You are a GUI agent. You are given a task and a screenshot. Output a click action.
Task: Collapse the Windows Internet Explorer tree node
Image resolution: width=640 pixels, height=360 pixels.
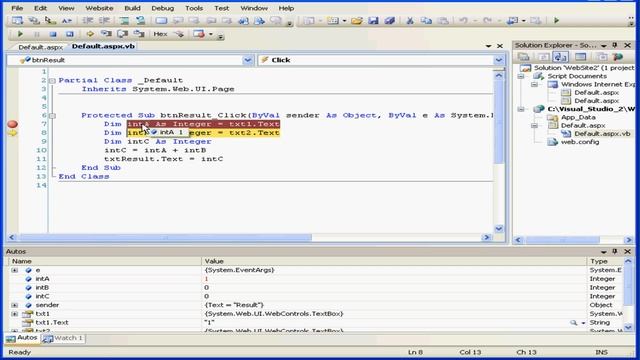tap(534, 84)
